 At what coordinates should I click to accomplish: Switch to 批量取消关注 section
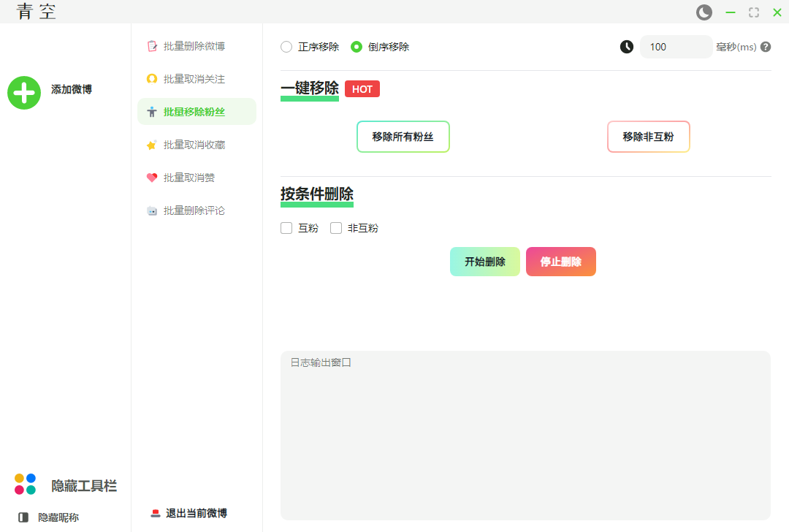[194, 79]
